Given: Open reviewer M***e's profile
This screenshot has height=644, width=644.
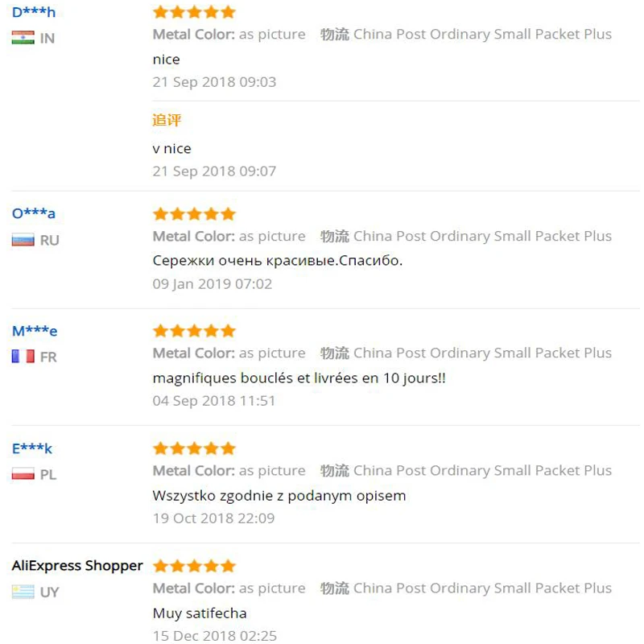Looking at the screenshot, I should (x=35, y=331).
